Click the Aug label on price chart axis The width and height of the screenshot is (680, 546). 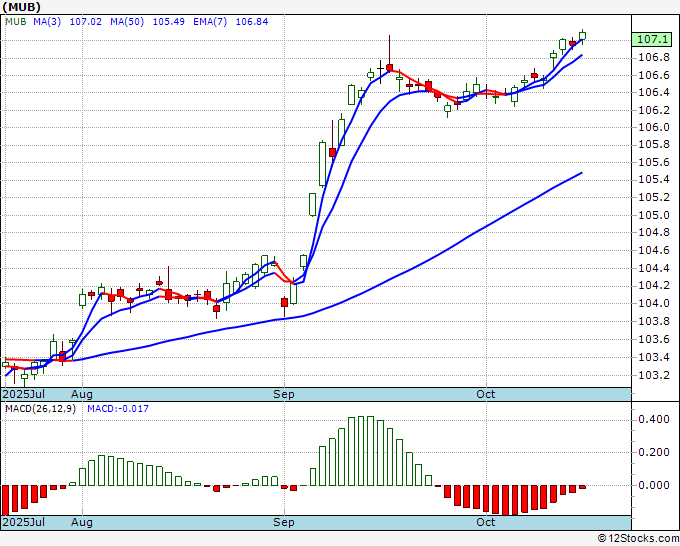coord(82,394)
